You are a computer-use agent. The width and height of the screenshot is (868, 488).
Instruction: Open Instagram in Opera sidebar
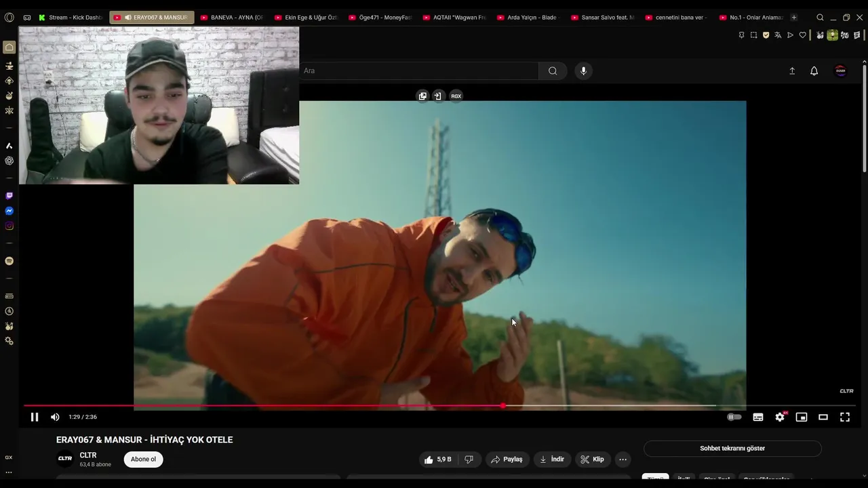click(9, 226)
